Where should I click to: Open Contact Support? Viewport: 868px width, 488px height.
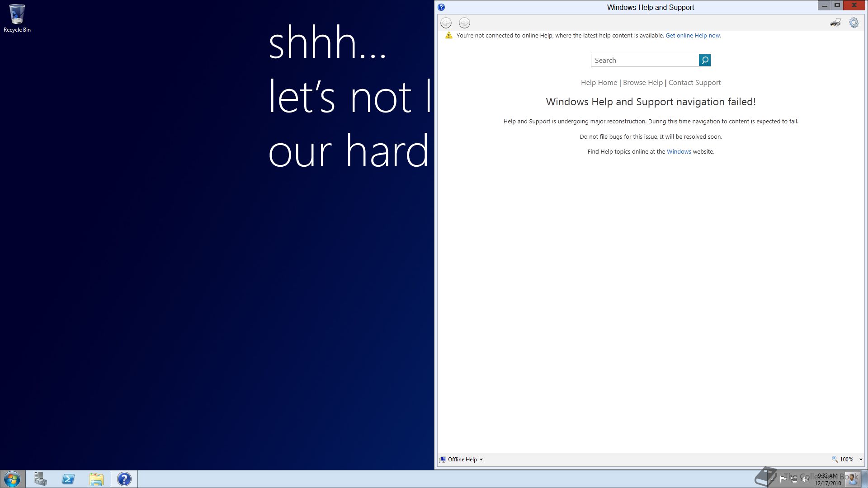click(694, 82)
